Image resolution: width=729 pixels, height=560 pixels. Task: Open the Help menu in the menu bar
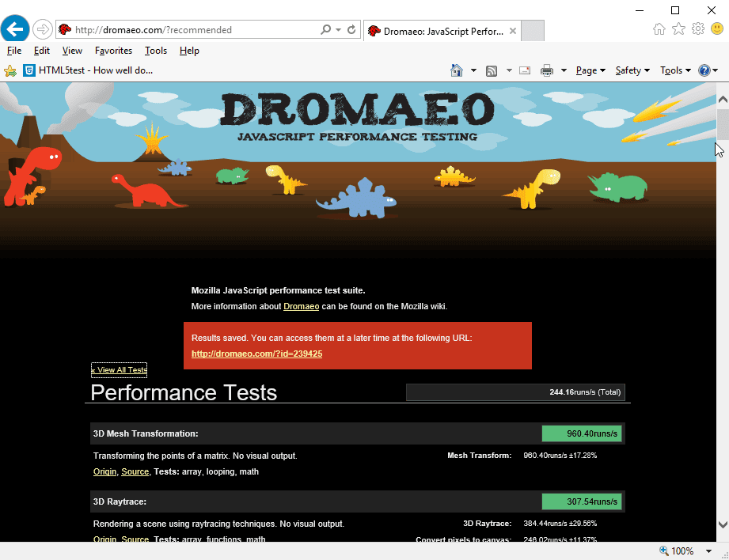[x=189, y=51]
